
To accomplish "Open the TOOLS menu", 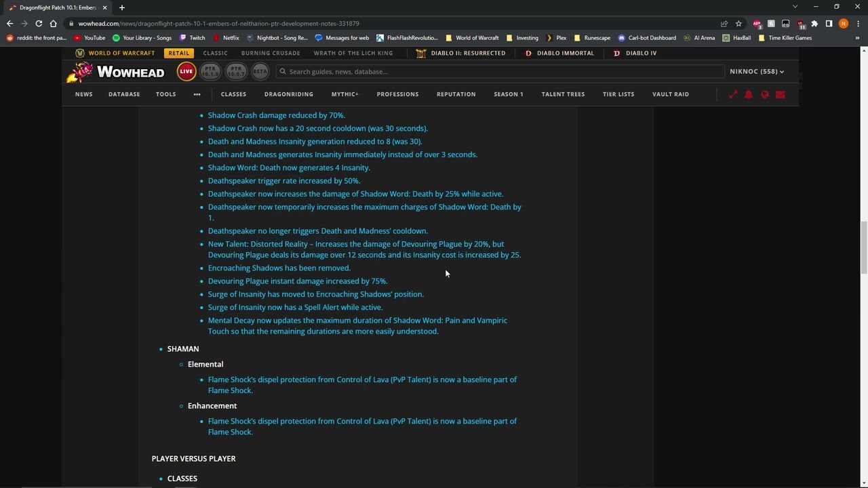I will point(165,94).
